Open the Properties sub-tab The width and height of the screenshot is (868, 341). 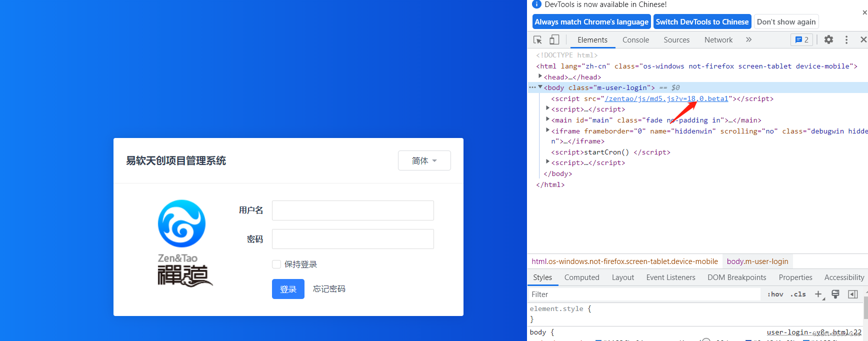(x=795, y=277)
